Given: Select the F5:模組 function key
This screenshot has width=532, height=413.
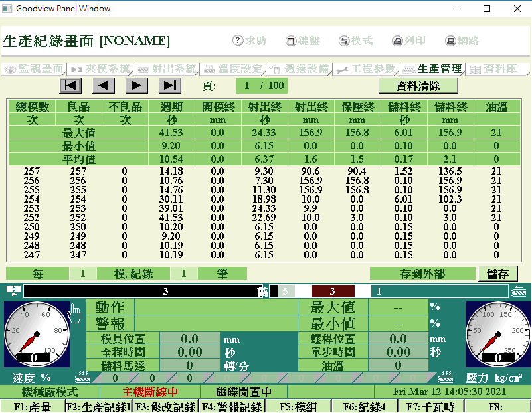Looking at the screenshot, I should (298, 406).
